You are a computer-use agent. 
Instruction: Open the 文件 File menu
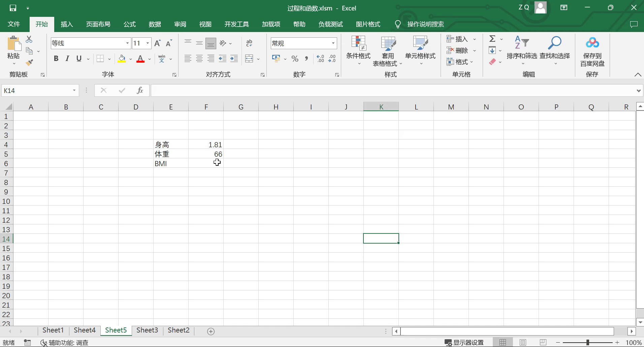click(x=14, y=24)
